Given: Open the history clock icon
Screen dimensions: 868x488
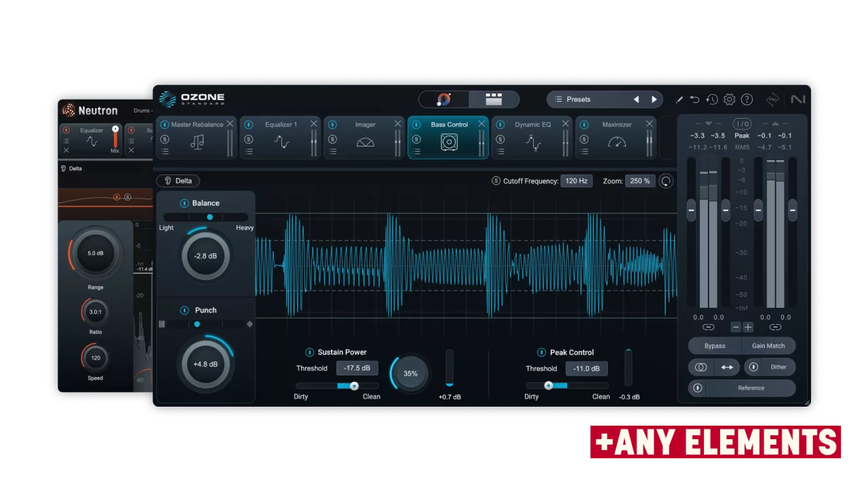Looking at the screenshot, I should (711, 100).
